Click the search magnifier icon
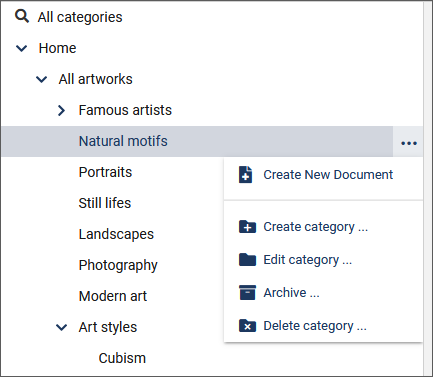The image size is (433, 377). point(22,16)
